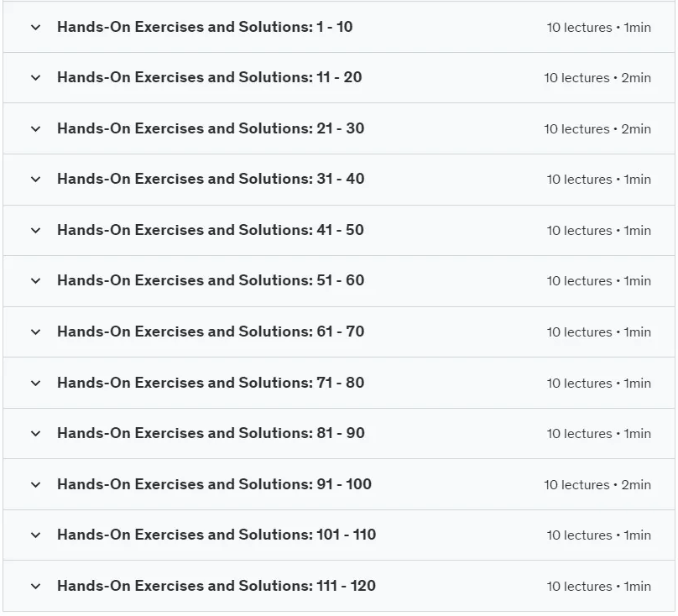Image resolution: width=678 pixels, height=616 pixels.
Task: Click heading Exercises and Solutions: 111 - 120
Action: (216, 586)
